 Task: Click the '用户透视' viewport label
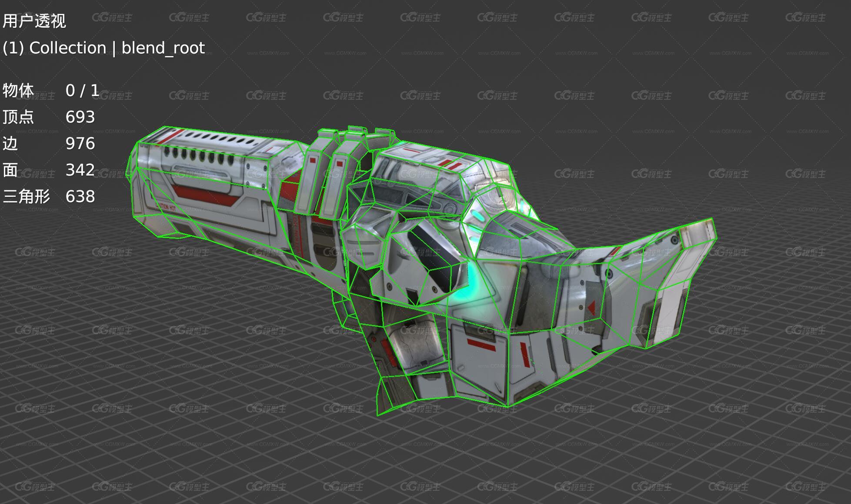point(34,21)
